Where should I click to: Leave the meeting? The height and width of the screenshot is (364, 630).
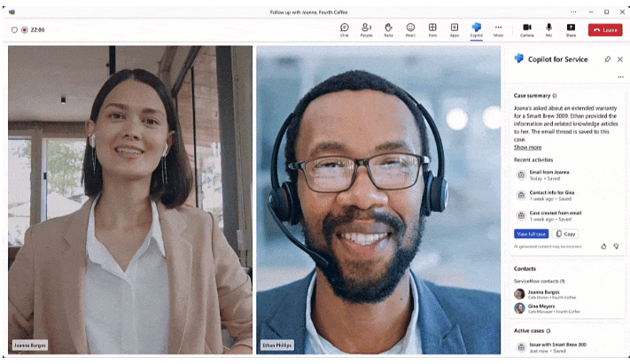pyautogui.click(x=605, y=29)
